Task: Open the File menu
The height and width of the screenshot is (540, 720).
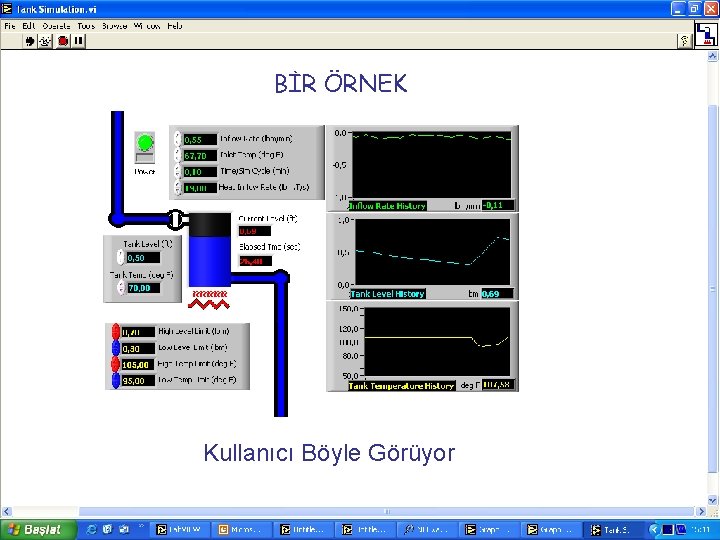Action: pos(10,26)
